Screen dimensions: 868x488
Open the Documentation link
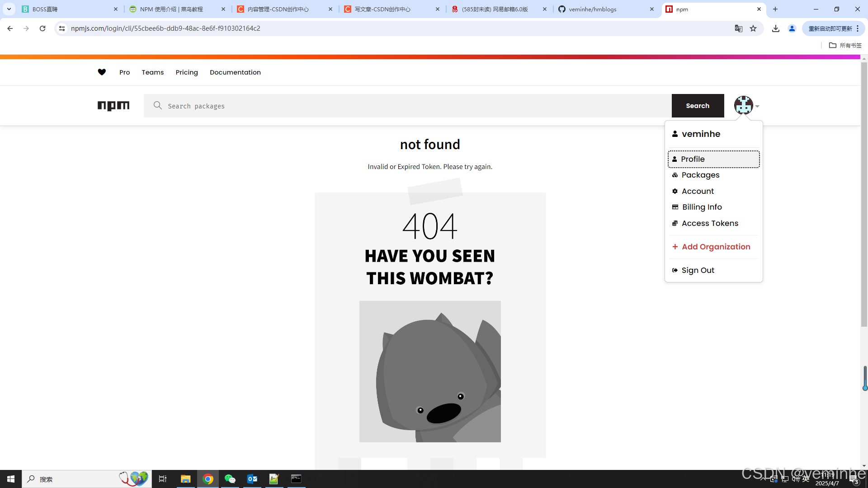[235, 72]
